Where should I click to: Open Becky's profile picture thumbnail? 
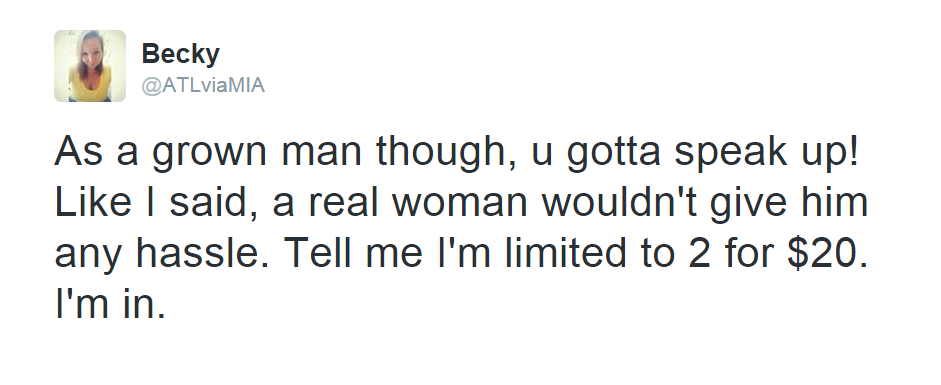click(90, 66)
